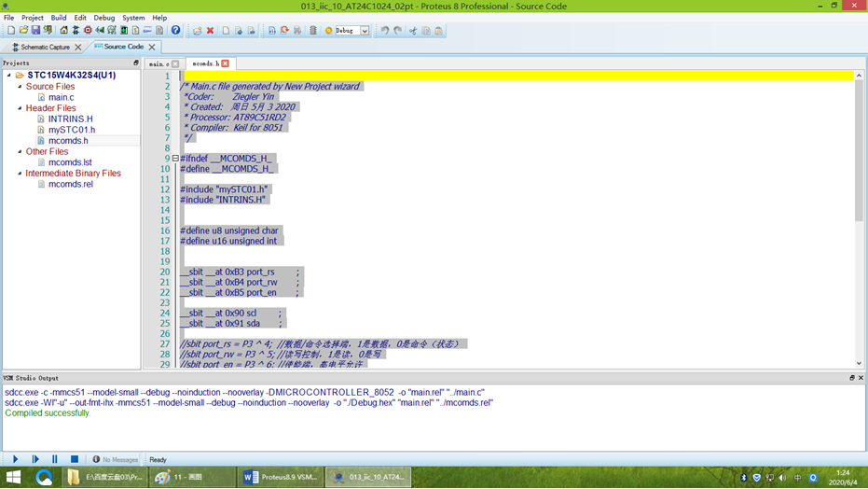Screen dimensions: 868x489
Task: Step the simulation forward
Action: coord(35,459)
